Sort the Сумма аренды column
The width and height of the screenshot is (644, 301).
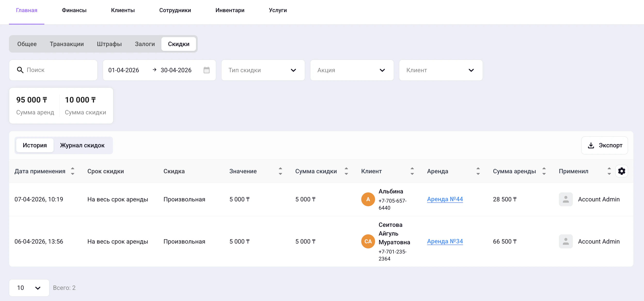pos(544,171)
